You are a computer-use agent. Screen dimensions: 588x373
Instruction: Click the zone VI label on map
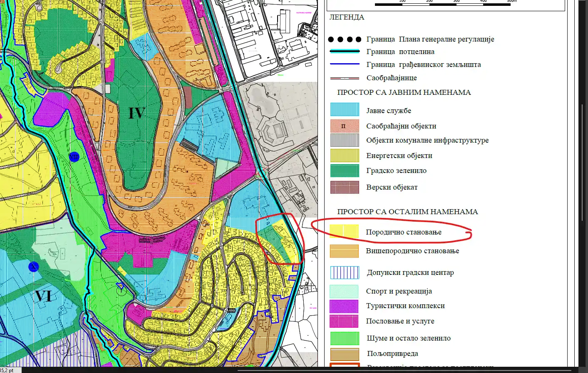[x=43, y=296]
